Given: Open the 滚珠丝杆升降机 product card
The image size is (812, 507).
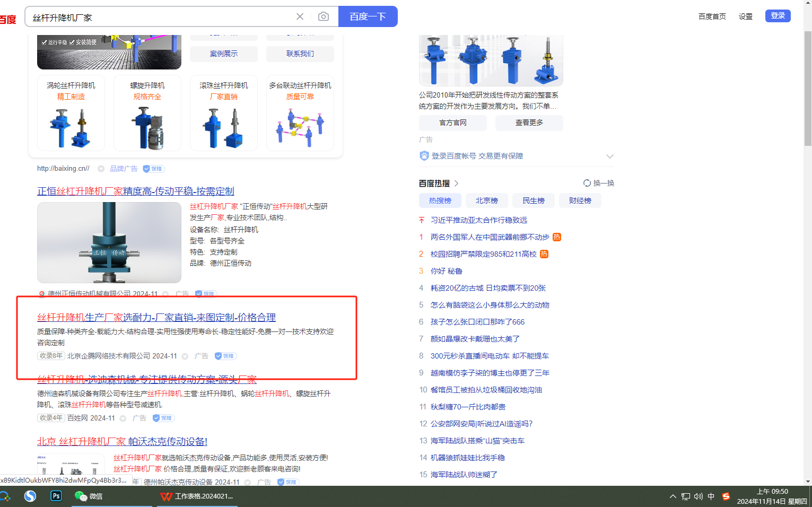Looking at the screenshot, I should coord(224,113).
